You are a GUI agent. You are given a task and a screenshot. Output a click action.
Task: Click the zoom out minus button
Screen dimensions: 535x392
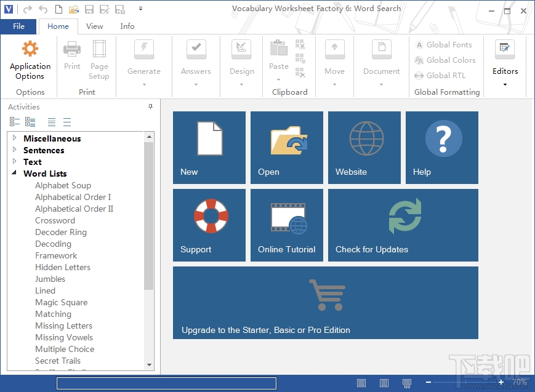(428, 382)
